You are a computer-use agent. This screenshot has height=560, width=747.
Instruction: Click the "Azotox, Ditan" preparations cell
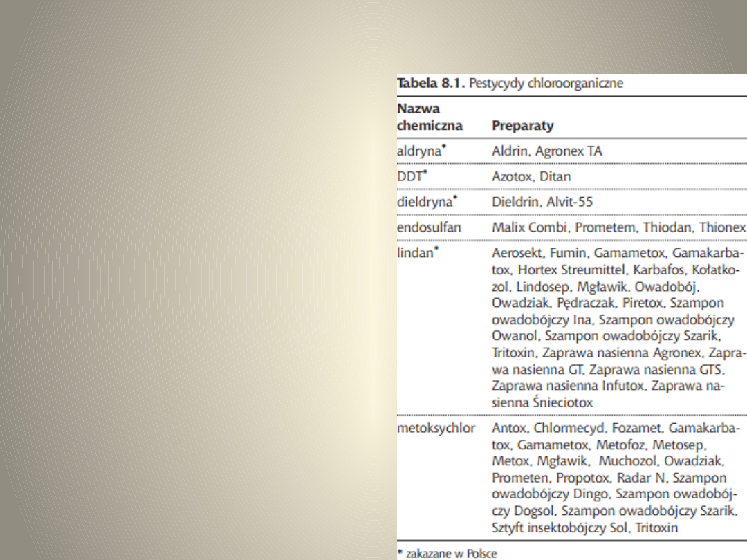(531, 176)
